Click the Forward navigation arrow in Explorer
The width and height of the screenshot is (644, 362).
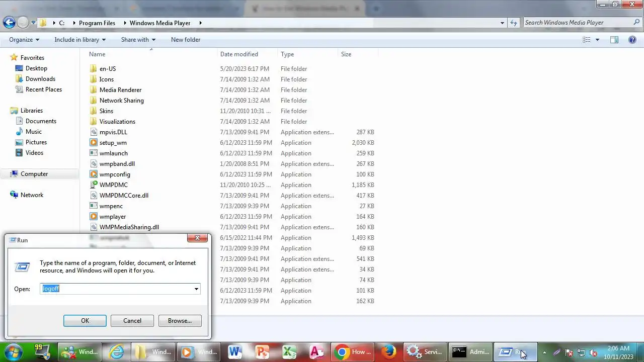click(x=23, y=22)
